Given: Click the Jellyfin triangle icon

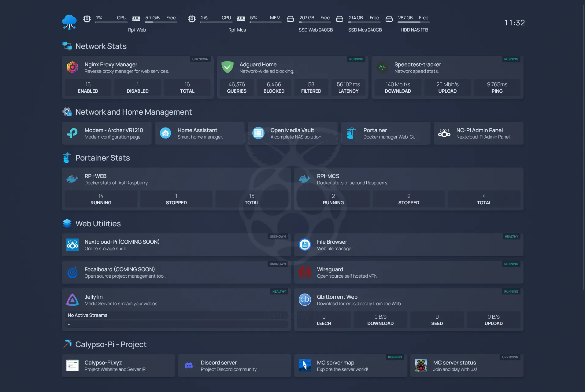Looking at the screenshot, I should [x=72, y=300].
